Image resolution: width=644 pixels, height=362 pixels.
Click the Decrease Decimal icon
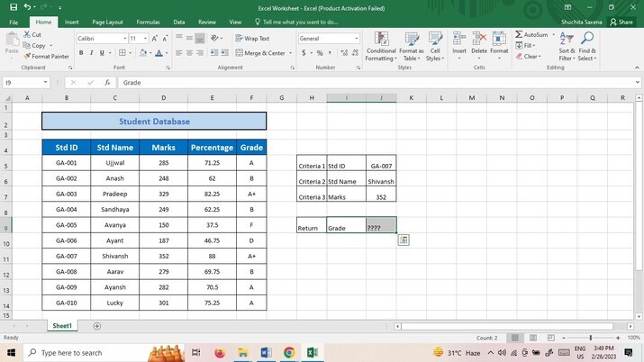point(355,53)
